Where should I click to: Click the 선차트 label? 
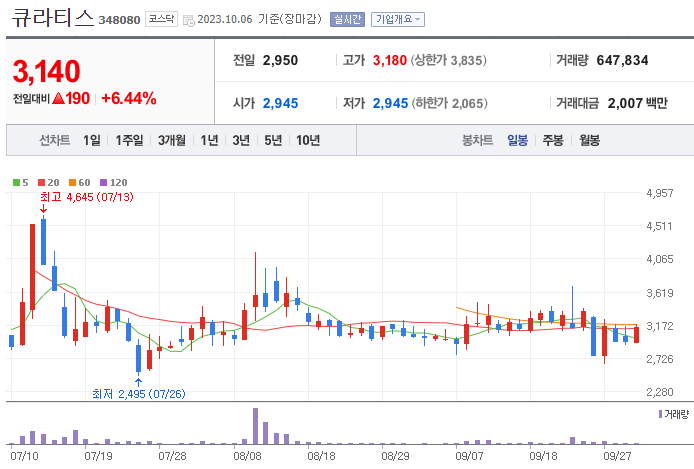point(54,141)
